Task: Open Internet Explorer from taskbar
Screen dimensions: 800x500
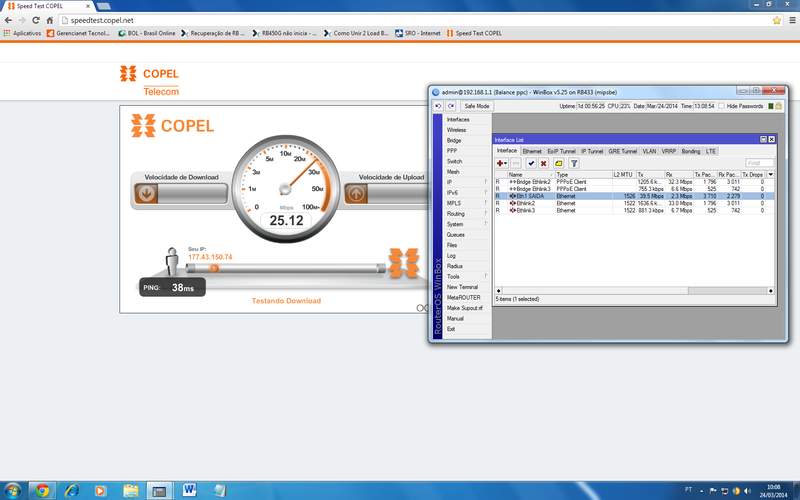Action: 71,490
